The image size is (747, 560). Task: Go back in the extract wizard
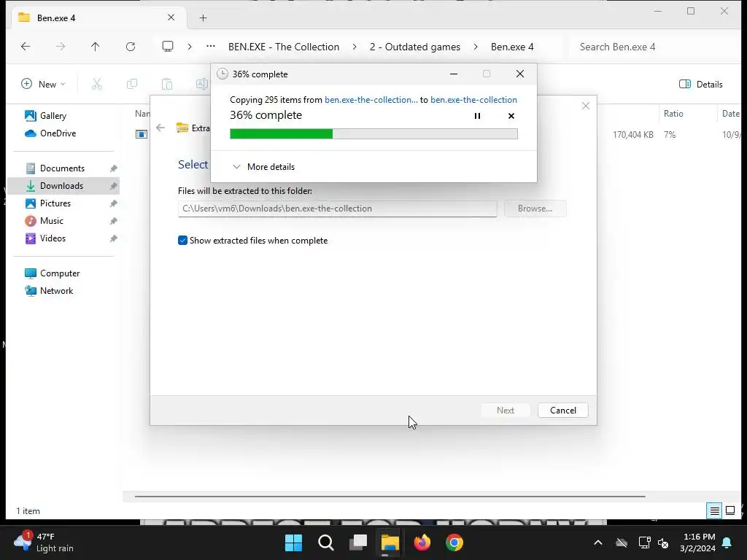[160, 128]
